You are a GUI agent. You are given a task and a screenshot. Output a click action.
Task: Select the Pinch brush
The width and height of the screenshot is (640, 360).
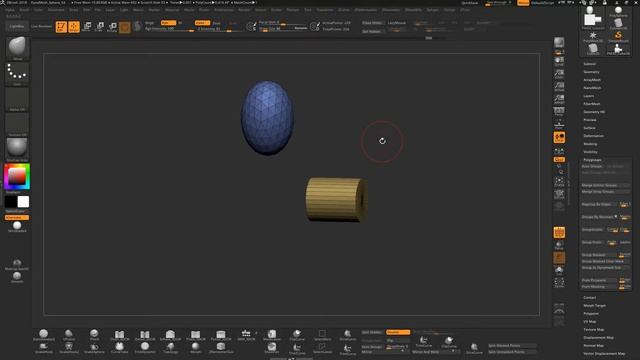[94, 335]
